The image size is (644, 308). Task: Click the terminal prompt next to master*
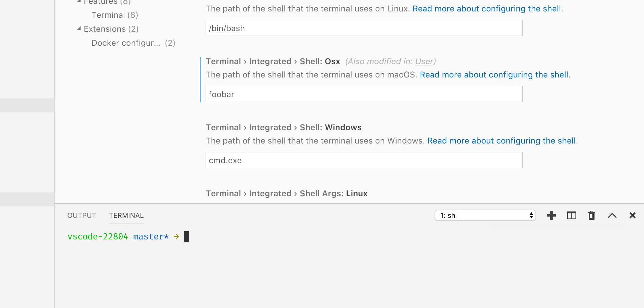(x=187, y=236)
